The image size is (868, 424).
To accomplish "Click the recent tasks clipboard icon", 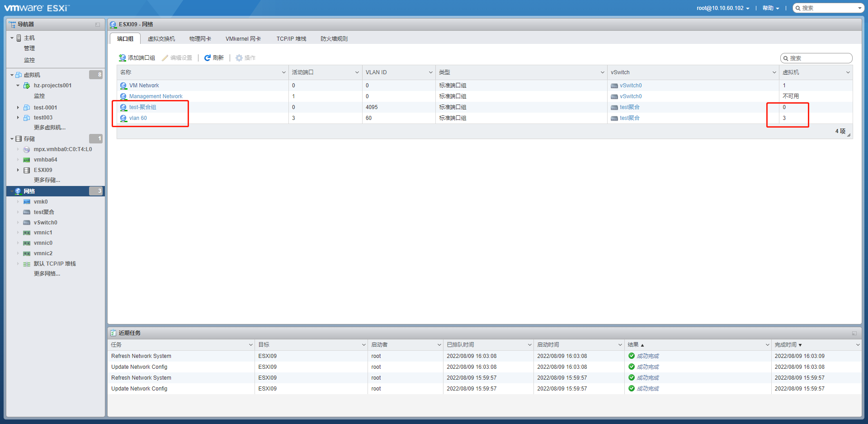I will click(x=113, y=333).
